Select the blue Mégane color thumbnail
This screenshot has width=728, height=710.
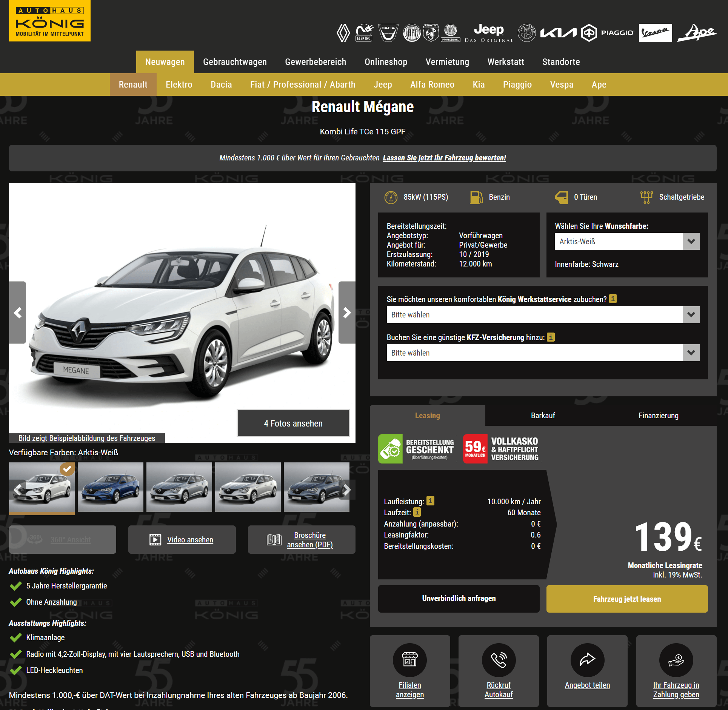coord(111,487)
